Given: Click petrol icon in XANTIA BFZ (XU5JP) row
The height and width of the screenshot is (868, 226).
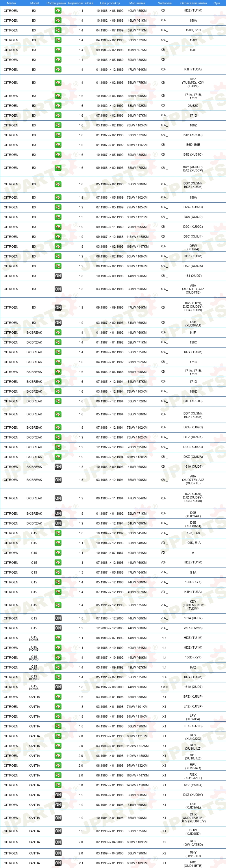Looking at the screenshot, I should 58,697.
